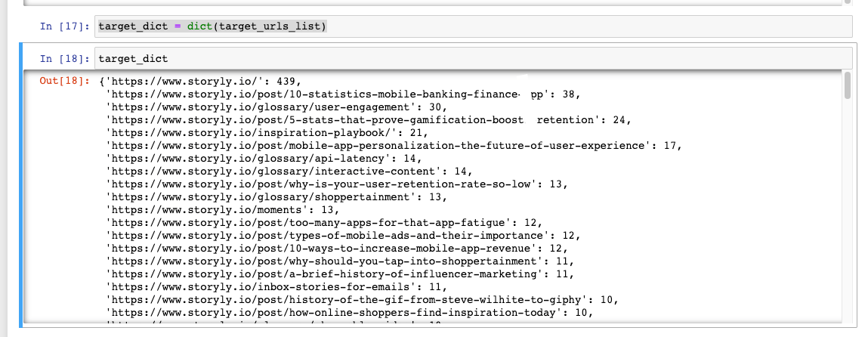Screen dimensions: 868x337
Task: Select the history-of-the-gif line
Action: coord(362,300)
